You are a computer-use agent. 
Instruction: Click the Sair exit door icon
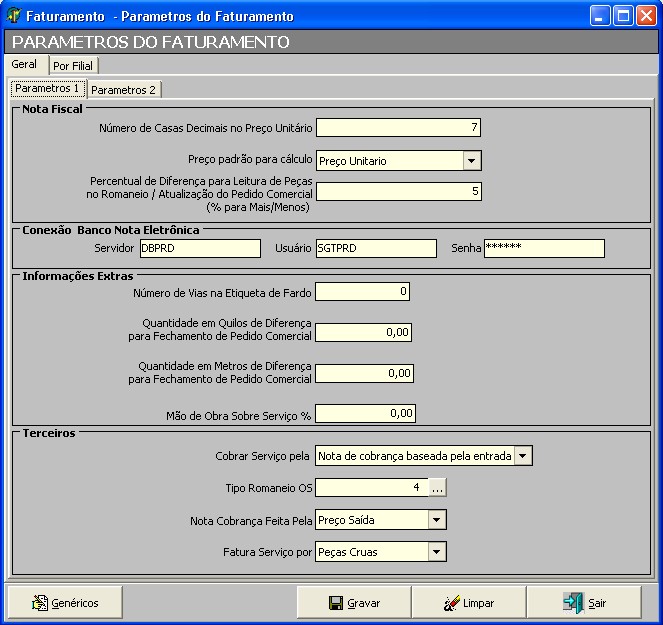(573, 603)
